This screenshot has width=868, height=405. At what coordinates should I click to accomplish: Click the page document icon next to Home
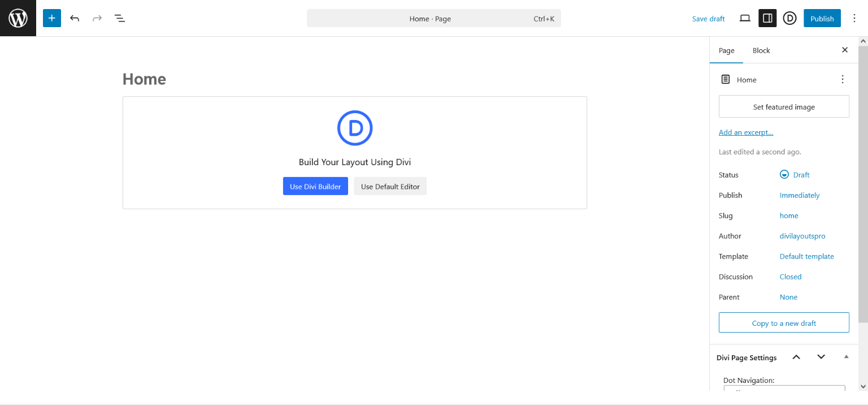coord(726,79)
